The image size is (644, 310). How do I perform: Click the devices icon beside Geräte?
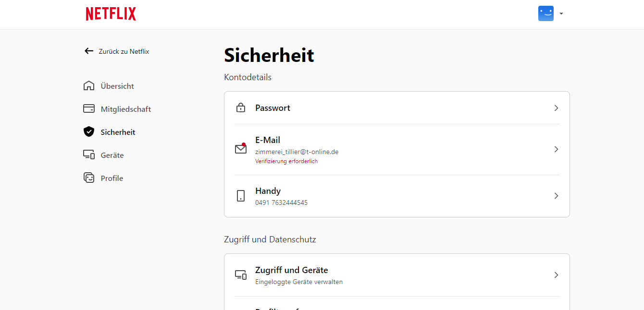tap(89, 155)
